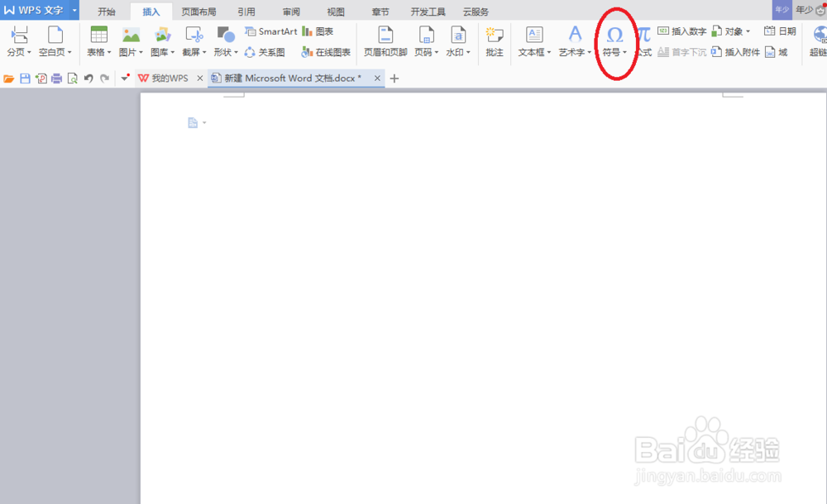The image size is (827, 504).
Task: Click the 页码 page number icon
Action: tap(426, 35)
